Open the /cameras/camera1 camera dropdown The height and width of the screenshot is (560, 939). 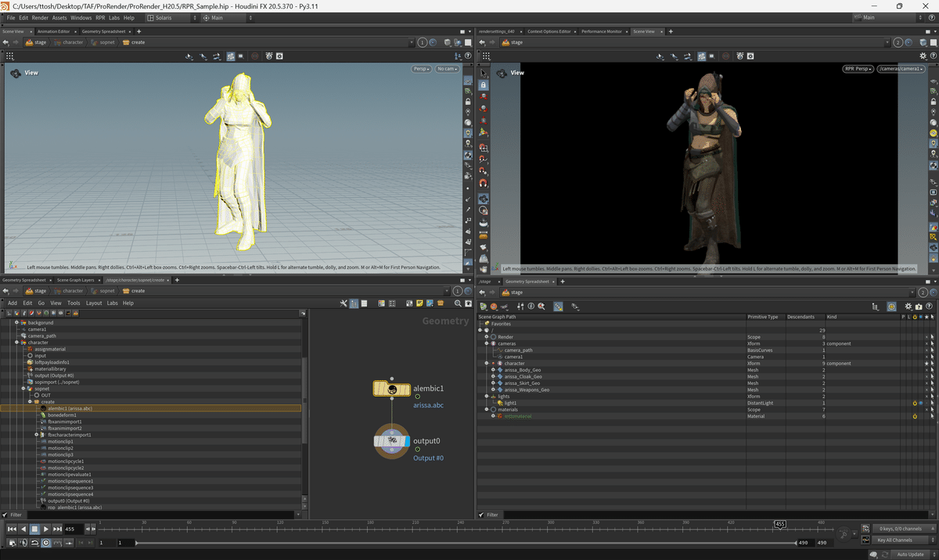(x=901, y=70)
